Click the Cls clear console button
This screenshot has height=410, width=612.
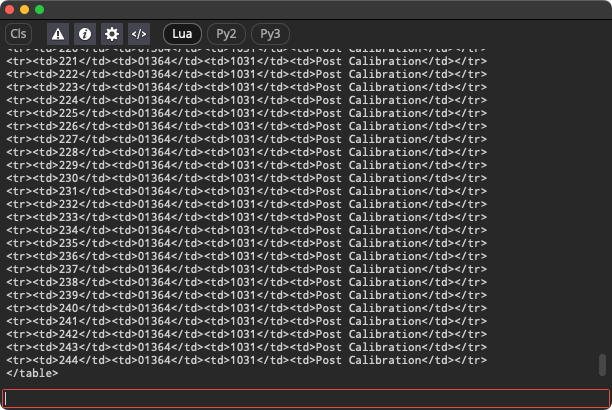tap(18, 34)
